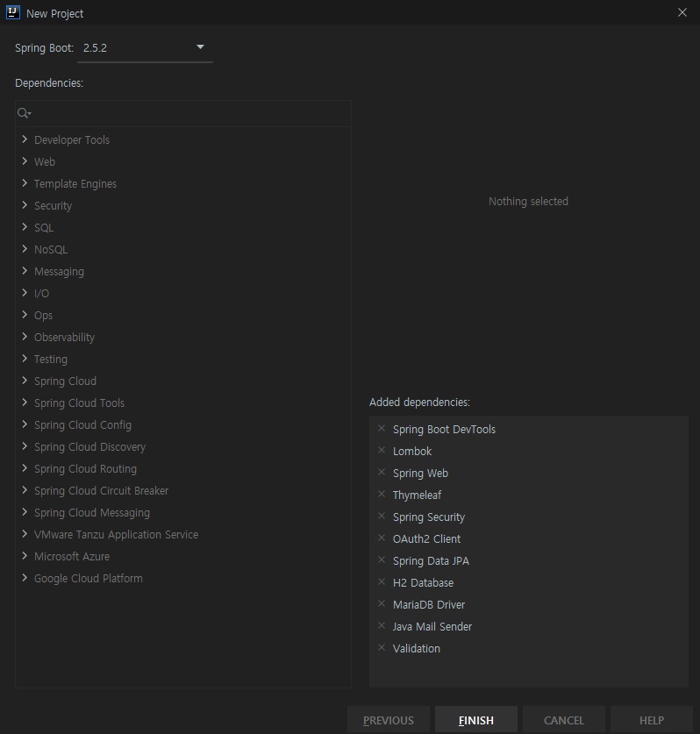Expand the Security category chevron
The height and width of the screenshot is (734, 700).
(x=25, y=205)
